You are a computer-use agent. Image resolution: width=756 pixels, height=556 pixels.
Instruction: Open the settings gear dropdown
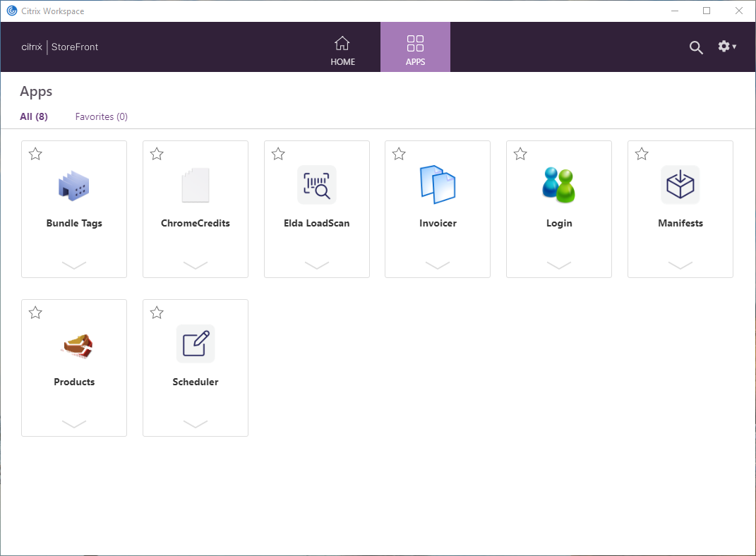(726, 47)
